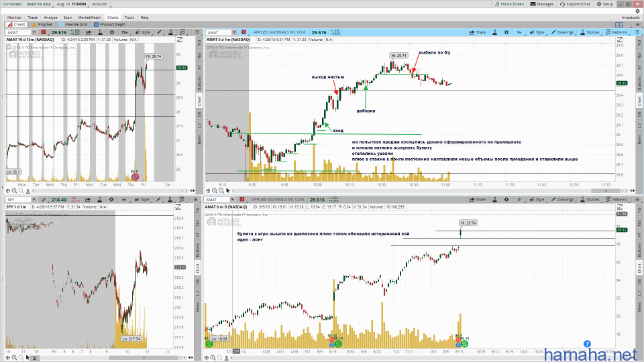Select drawing pencil tool in top-left chart
This screenshot has height=362, width=644.
159,32
